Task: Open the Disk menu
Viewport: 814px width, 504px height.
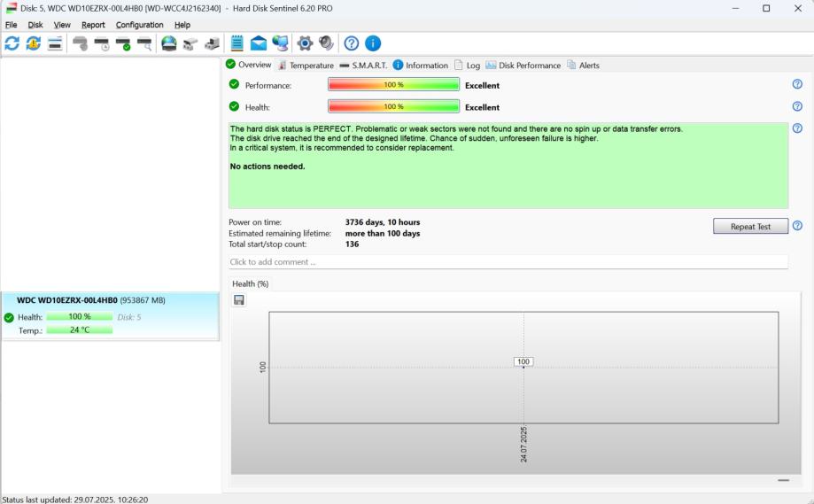Action: click(x=35, y=25)
